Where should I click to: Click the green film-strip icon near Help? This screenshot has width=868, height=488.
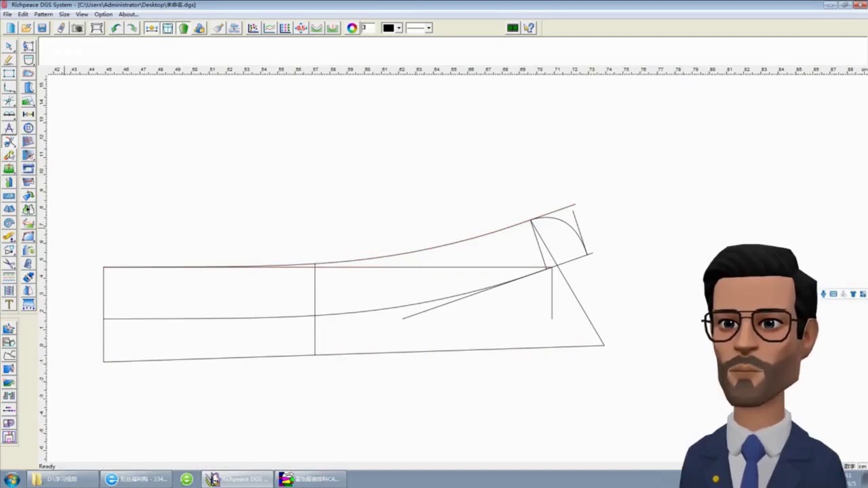tap(513, 28)
